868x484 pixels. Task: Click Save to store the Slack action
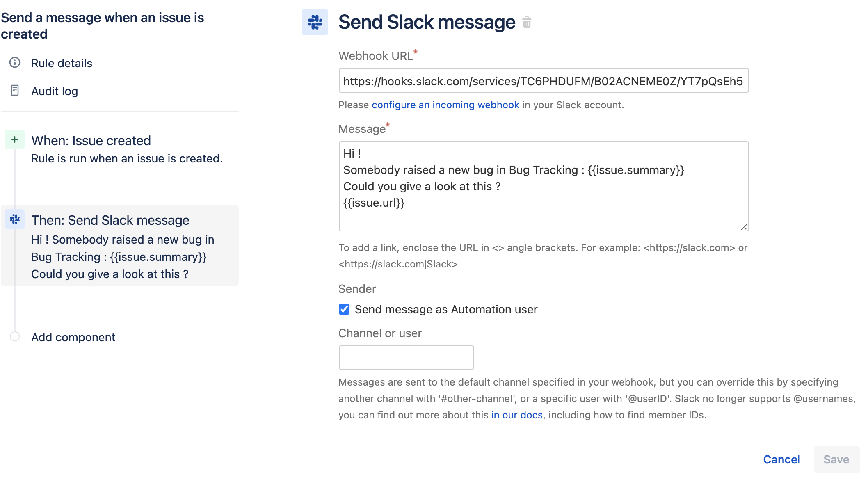tap(836, 459)
